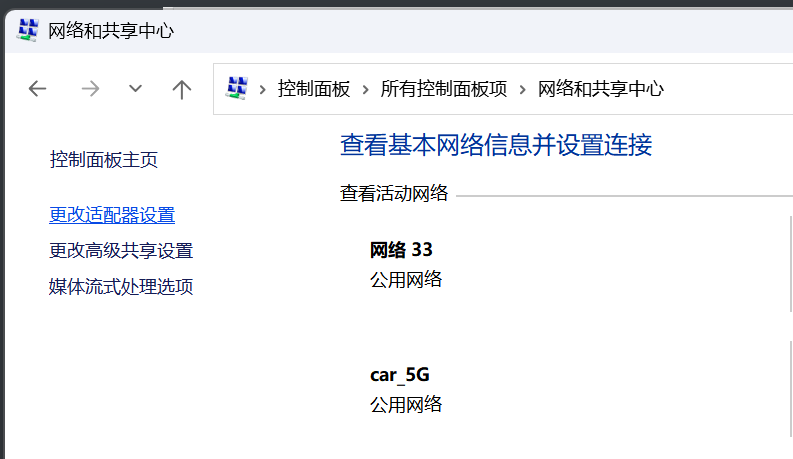Click the Back arrow navigation button
This screenshot has width=793, height=459.
click(37, 89)
